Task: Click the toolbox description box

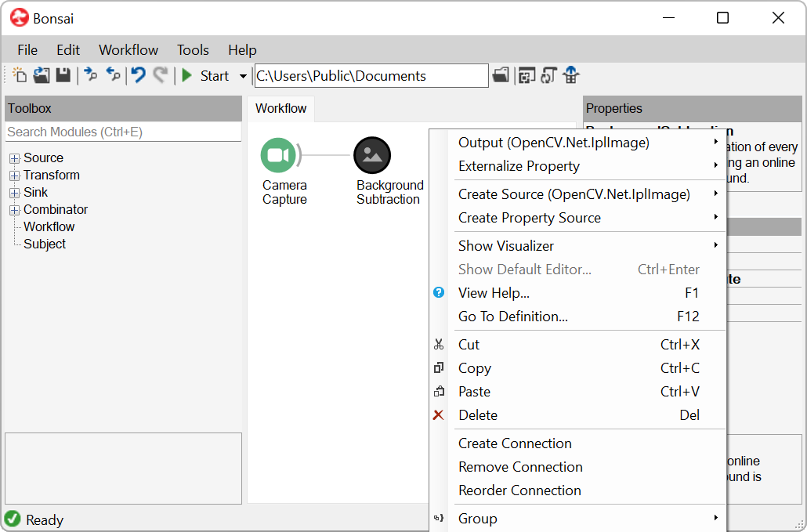Action: [x=123, y=469]
